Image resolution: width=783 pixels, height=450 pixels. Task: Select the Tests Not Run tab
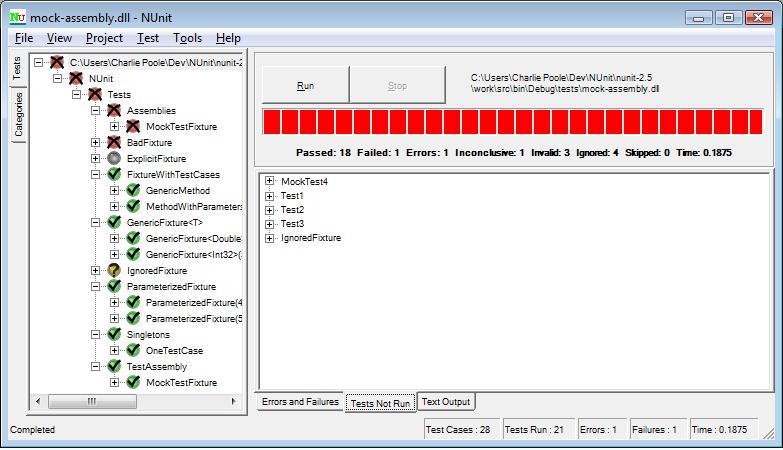pos(380,403)
